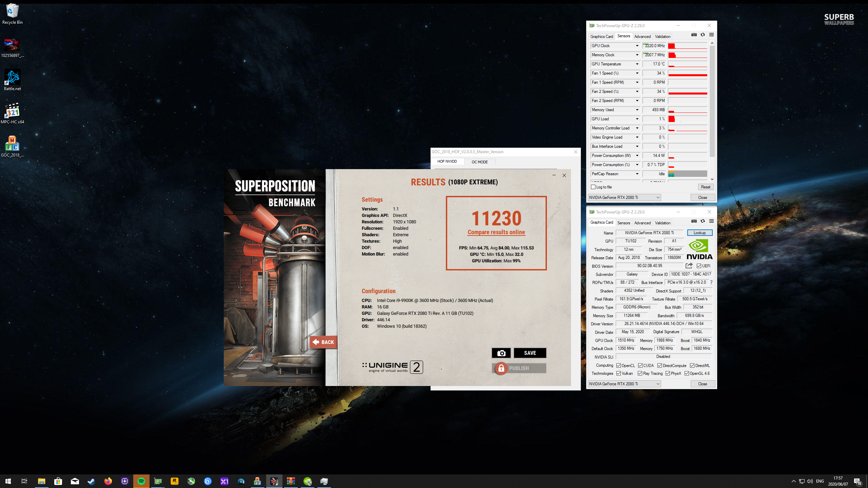Expand the Memory Clock sensor dropdown
This screenshot has height=488, width=868.
click(x=637, y=55)
